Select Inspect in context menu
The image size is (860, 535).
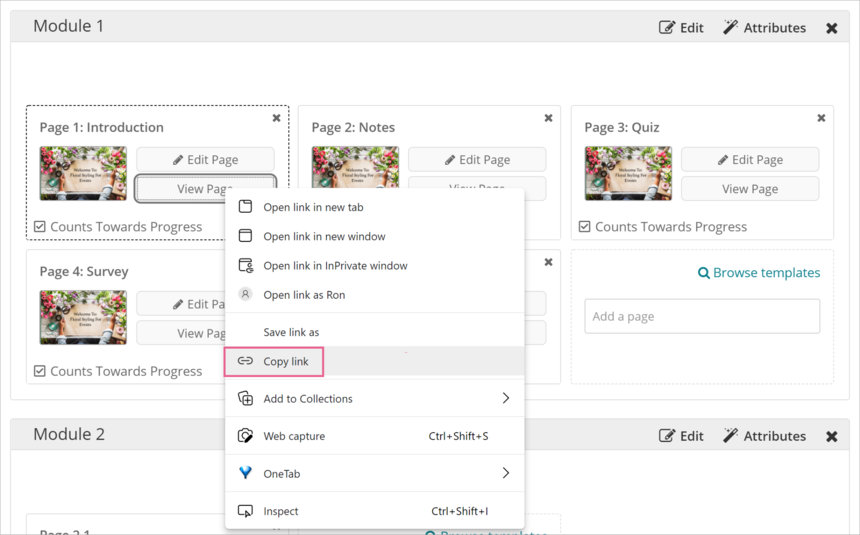[375, 511]
